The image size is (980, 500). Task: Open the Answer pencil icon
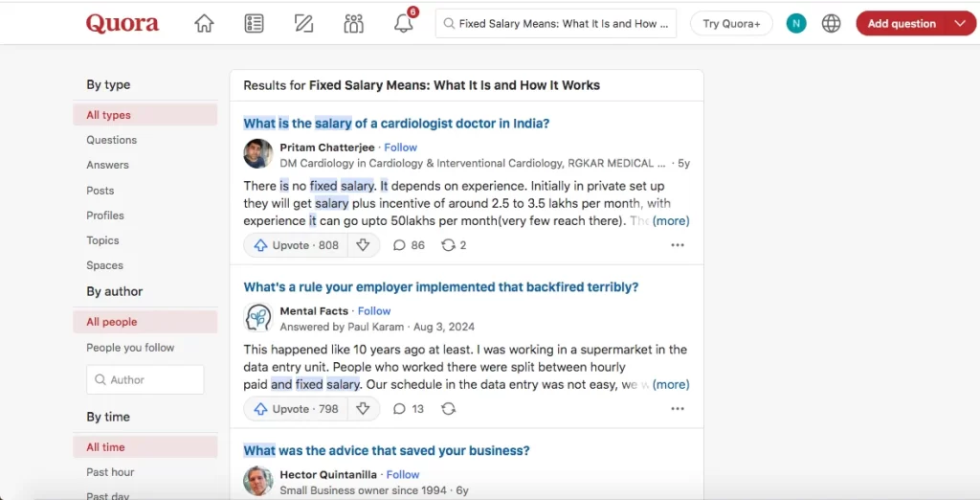303,24
